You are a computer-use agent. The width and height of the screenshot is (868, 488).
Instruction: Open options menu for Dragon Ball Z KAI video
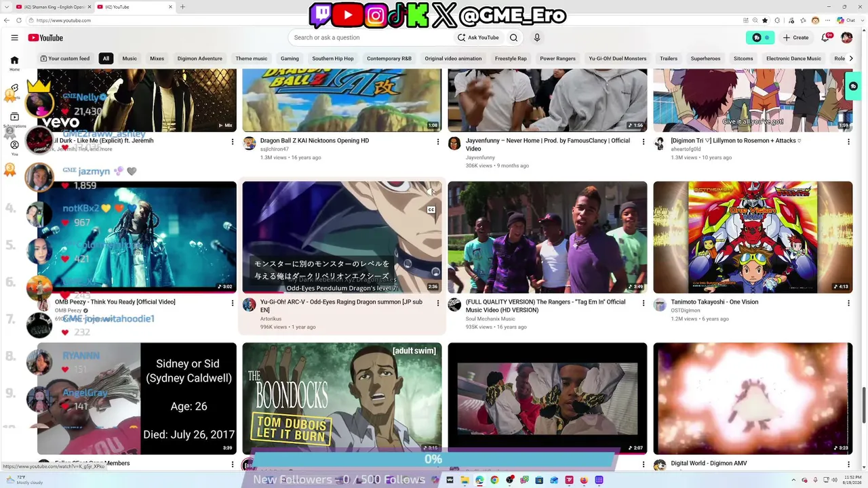point(437,142)
